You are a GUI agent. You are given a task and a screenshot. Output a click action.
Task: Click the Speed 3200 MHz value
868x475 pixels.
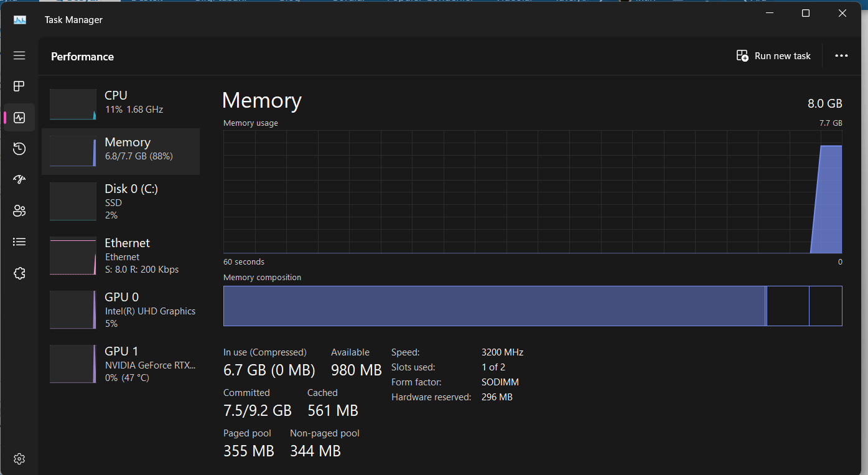pyautogui.click(x=502, y=352)
